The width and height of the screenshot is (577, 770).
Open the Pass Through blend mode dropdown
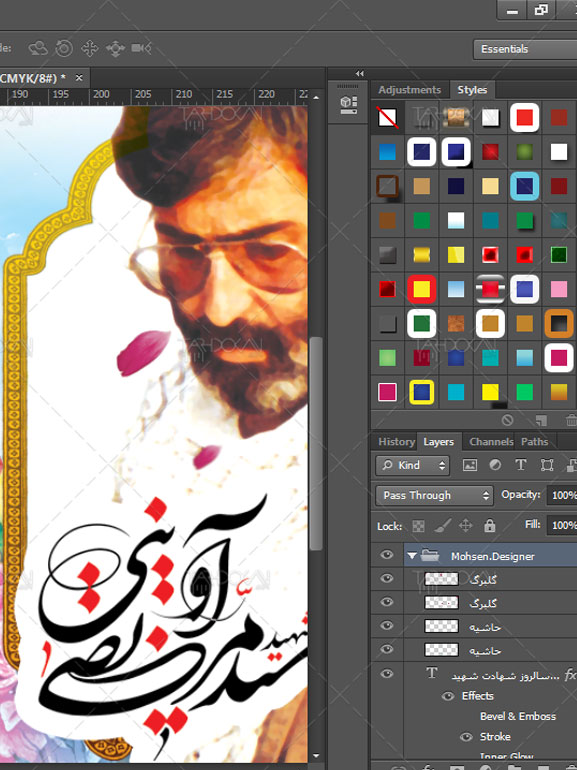point(434,495)
